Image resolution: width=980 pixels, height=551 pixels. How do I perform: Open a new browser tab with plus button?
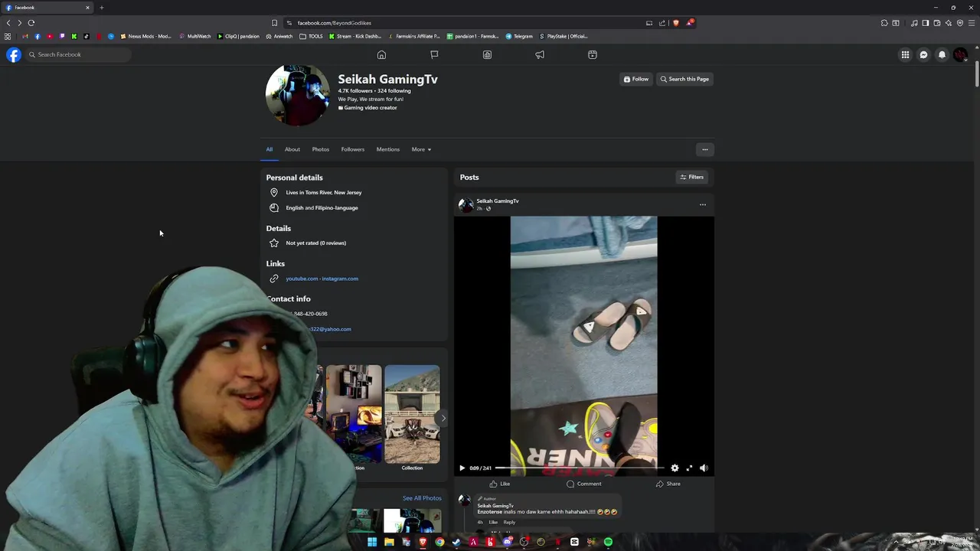click(101, 8)
